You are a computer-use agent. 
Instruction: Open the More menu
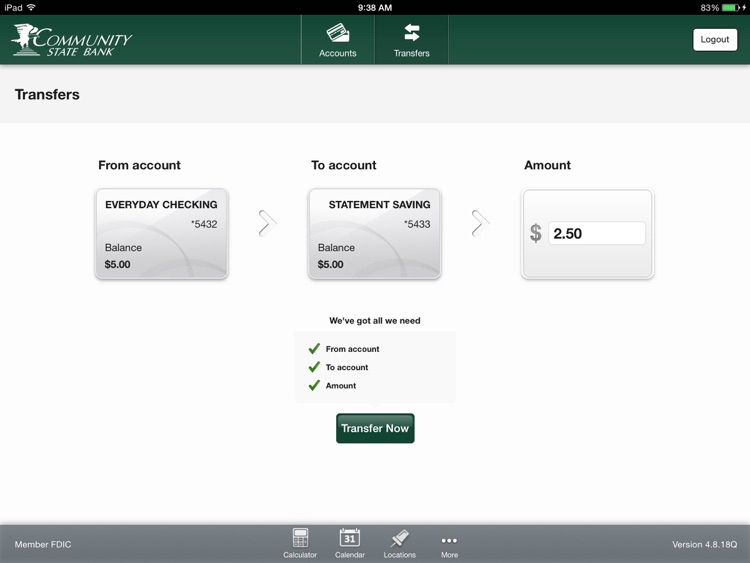[449, 546]
